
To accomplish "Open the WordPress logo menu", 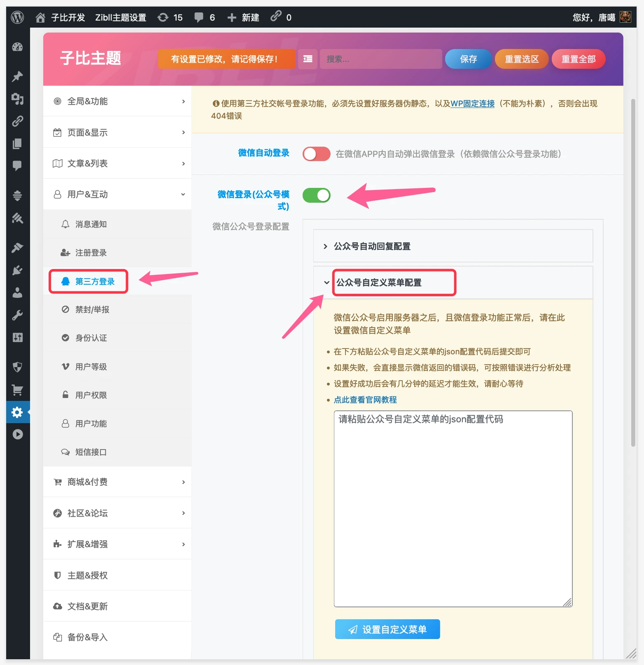I will [x=17, y=17].
